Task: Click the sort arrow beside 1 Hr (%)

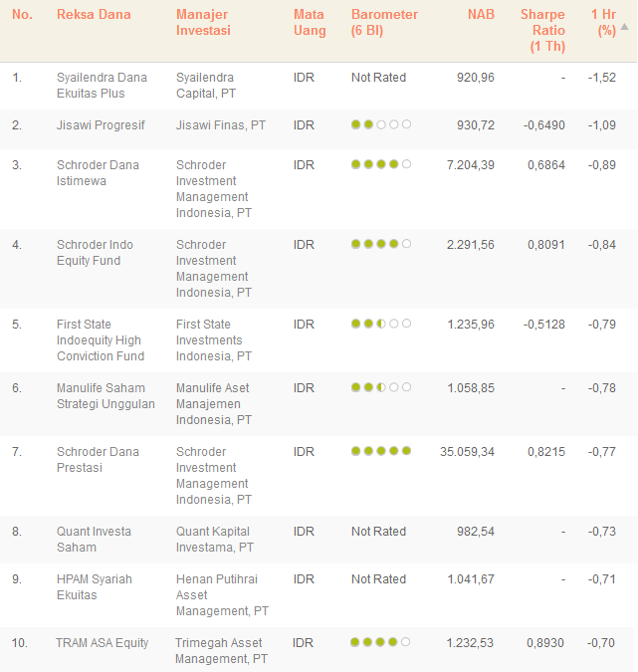Action: click(x=625, y=27)
